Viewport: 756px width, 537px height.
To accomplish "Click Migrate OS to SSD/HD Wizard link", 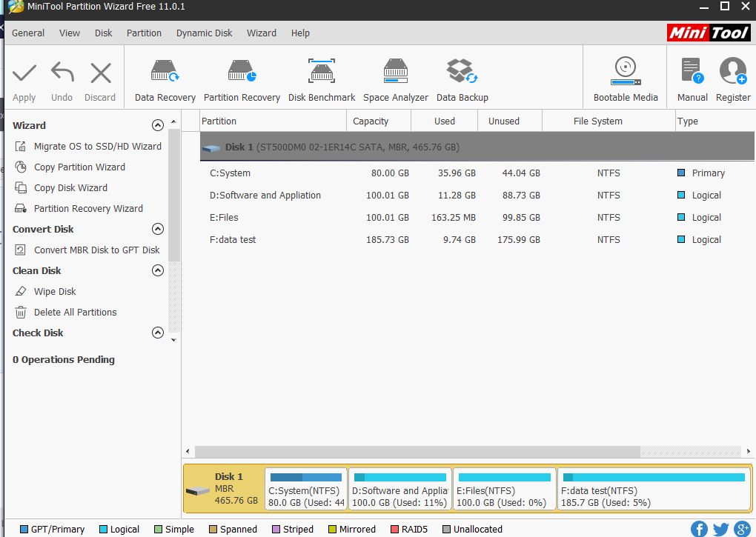I will click(97, 147).
